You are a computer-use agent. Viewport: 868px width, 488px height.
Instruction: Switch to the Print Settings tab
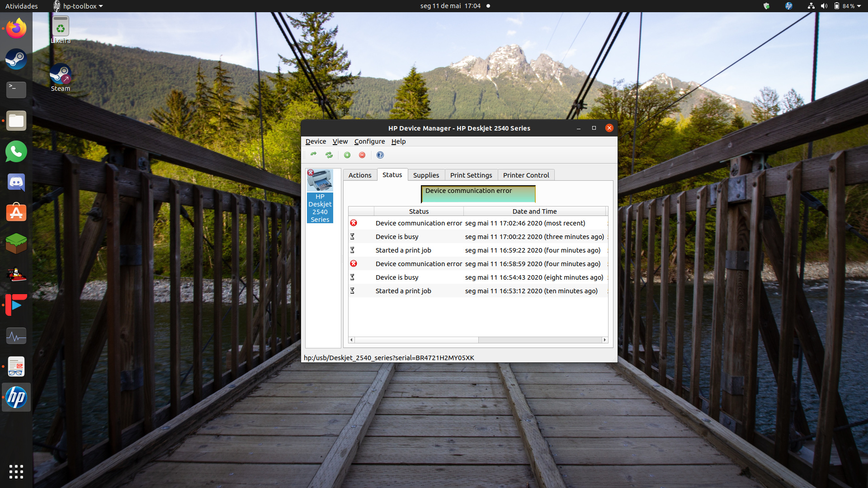coord(471,175)
